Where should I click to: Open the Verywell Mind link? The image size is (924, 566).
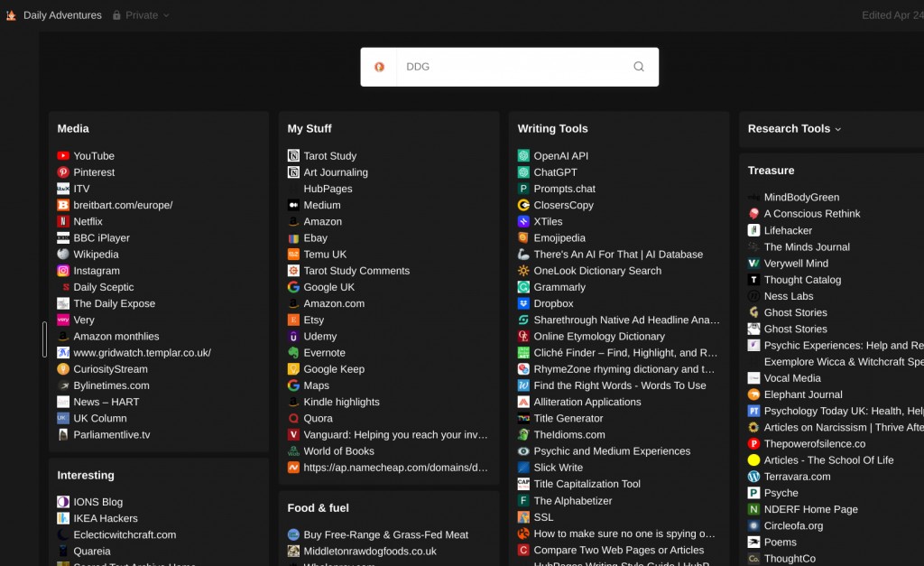(x=796, y=263)
